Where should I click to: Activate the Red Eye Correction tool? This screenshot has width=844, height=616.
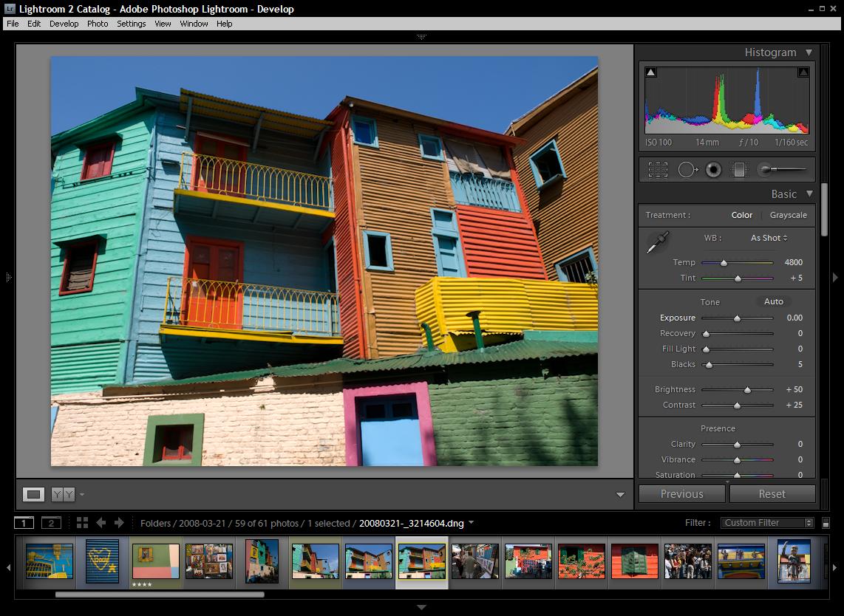(713, 170)
